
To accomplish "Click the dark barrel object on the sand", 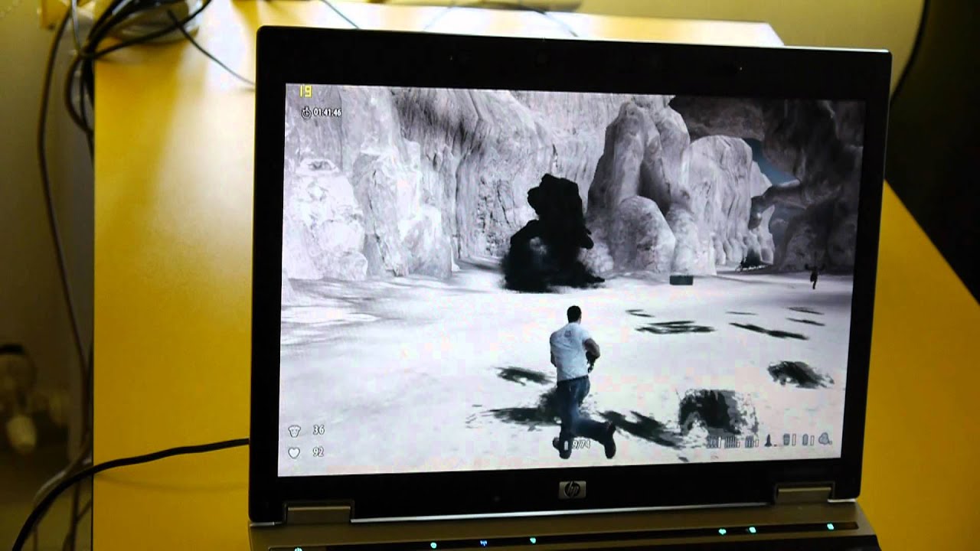I will point(681,279).
